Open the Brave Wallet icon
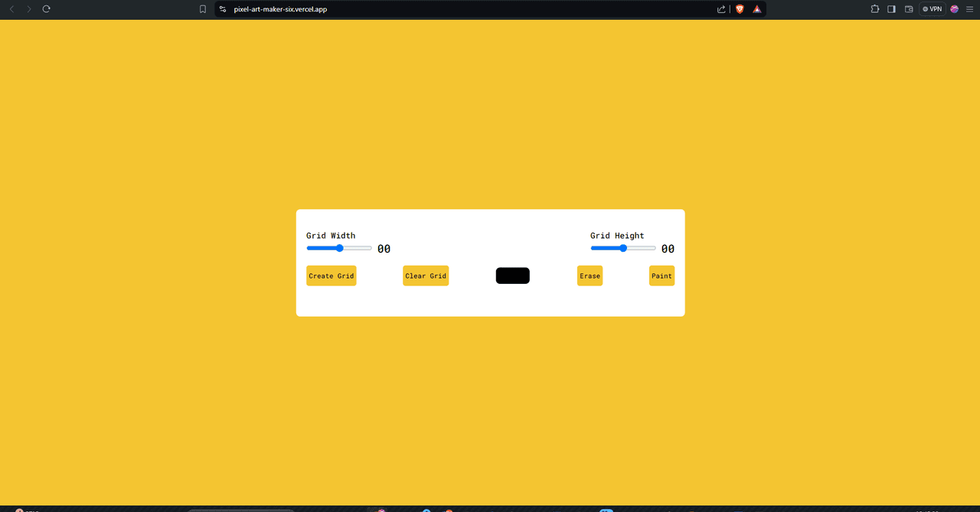The width and height of the screenshot is (980, 512). 910,9
